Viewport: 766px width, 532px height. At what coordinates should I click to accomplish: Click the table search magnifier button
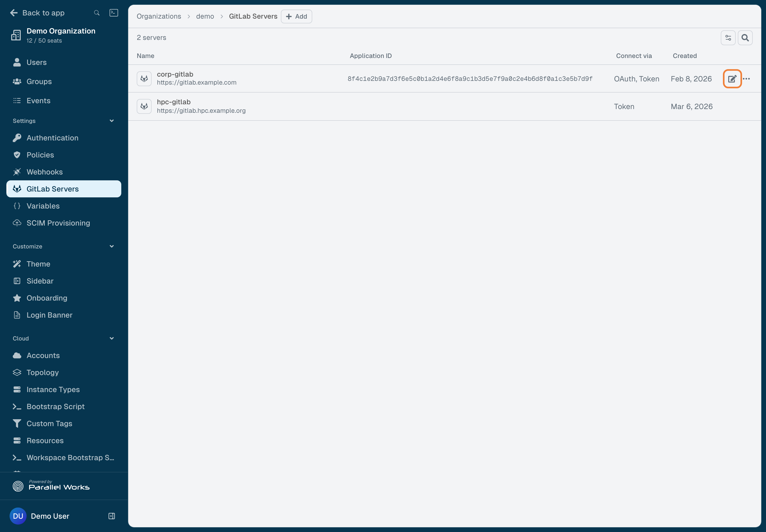pyautogui.click(x=745, y=38)
